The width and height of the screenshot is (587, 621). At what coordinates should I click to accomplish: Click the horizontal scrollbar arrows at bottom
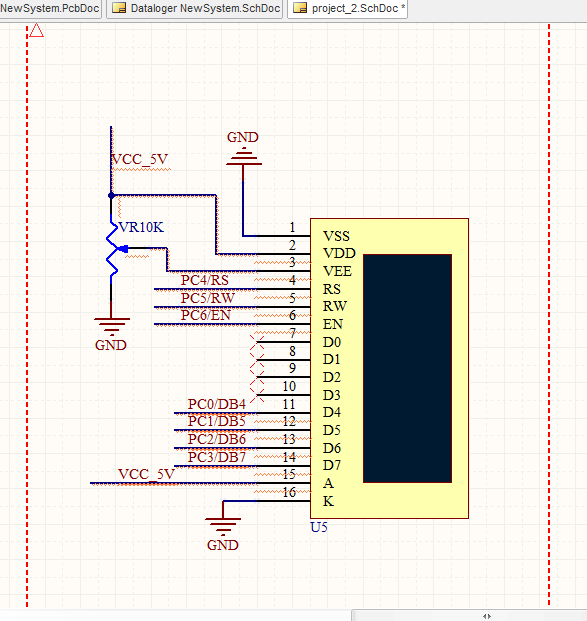(487, 616)
